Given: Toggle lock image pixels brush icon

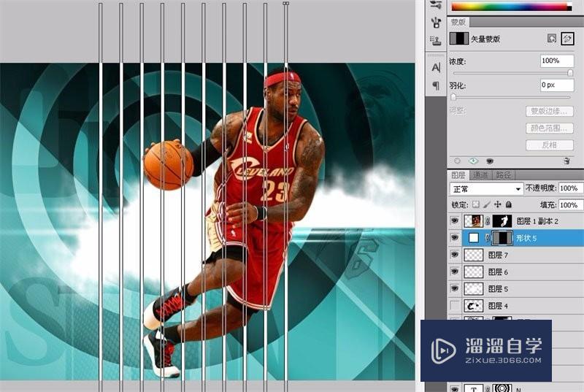Looking at the screenshot, I should click(486, 204).
